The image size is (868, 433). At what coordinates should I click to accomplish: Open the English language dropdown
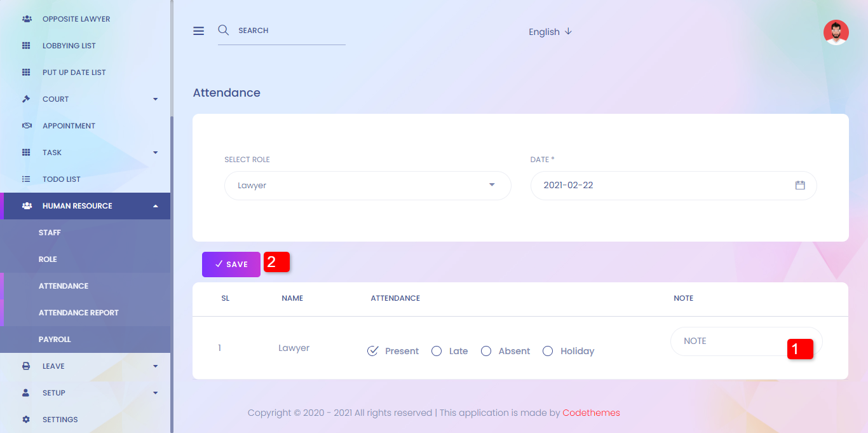point(550,32)
